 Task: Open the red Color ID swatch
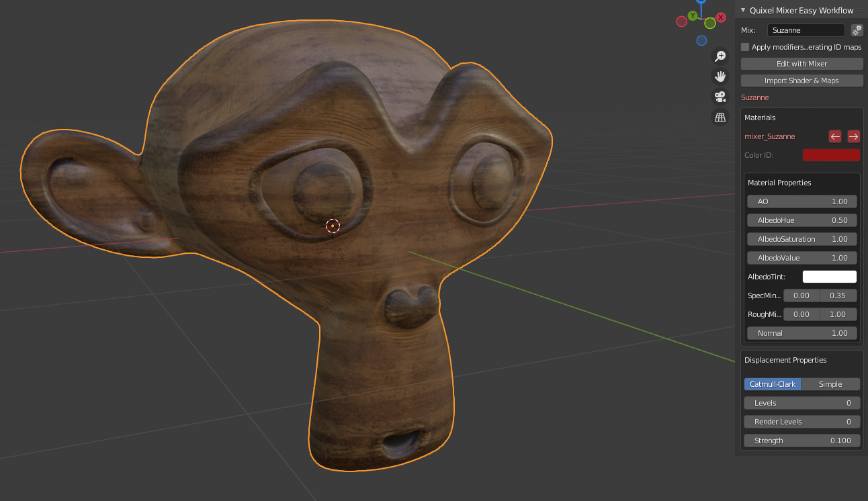[831, 155]
